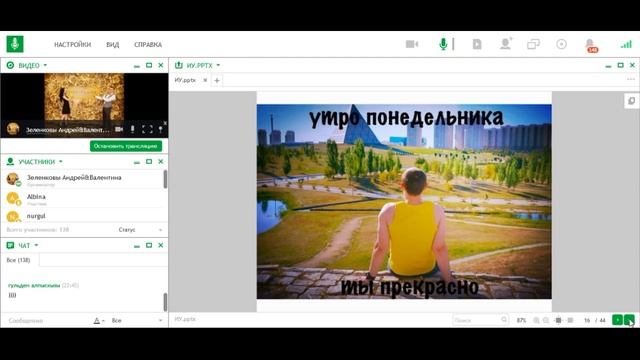
Task: Toggle microphone icon on the video overlay bar
Action: tap(132, 129)
